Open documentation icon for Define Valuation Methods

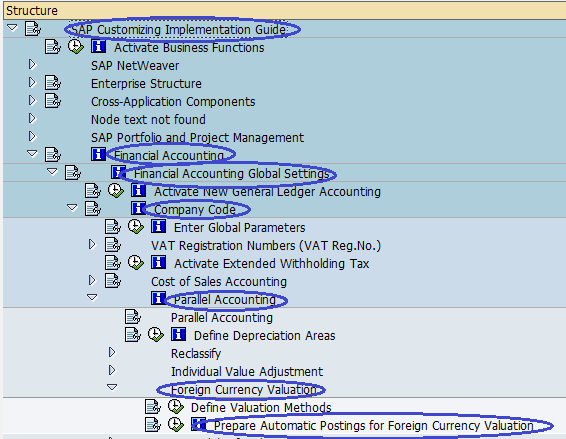[x=153, y=407]
